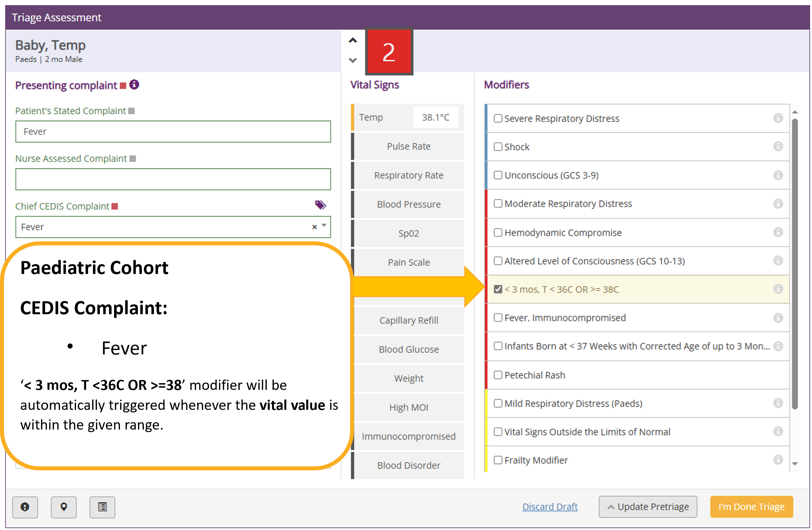The height and width of the screenshot is (530, 812).
Task: Click the exclamation alert icon button
Action: tap(25, 507)
